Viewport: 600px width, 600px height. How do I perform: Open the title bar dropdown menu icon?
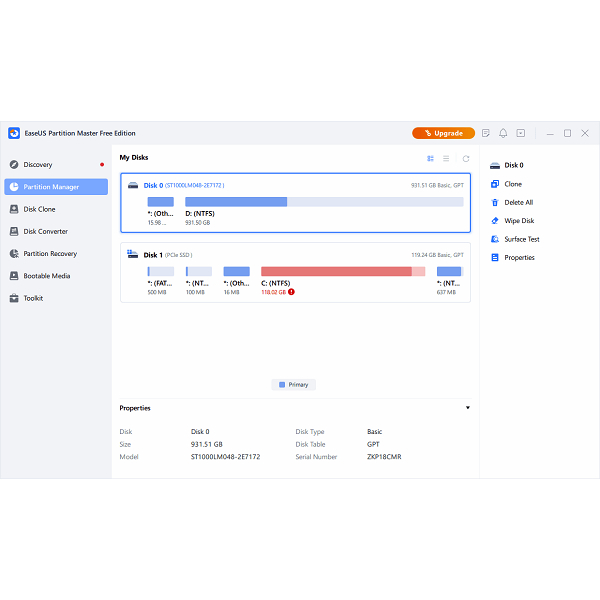pyautogui.click(x=520, y=133)
